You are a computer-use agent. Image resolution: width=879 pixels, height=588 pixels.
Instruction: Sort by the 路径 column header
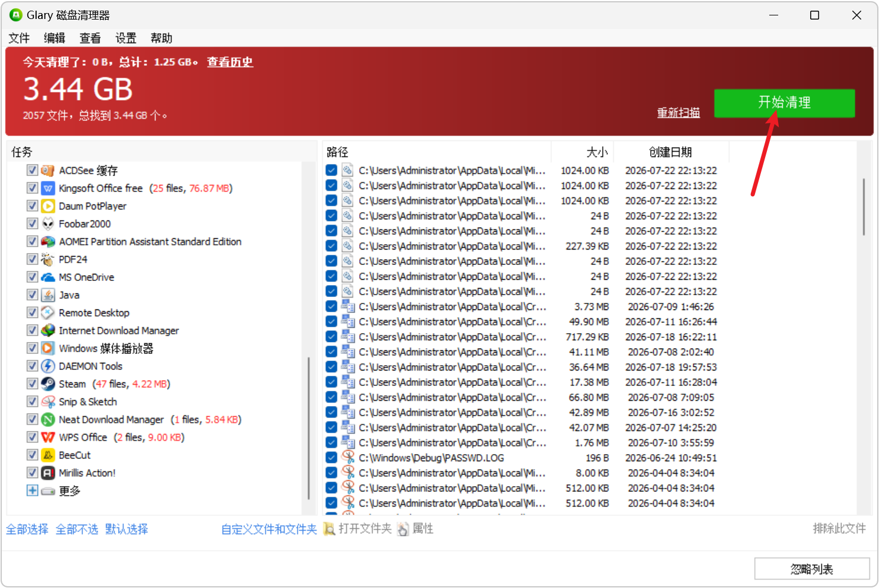(x=437, y=152)
